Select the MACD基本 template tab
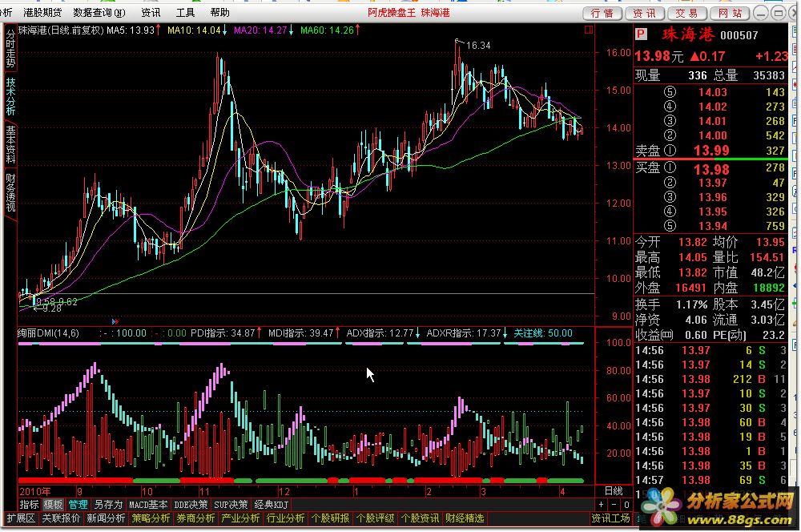801x532 pixels. (x=148, y=505)
